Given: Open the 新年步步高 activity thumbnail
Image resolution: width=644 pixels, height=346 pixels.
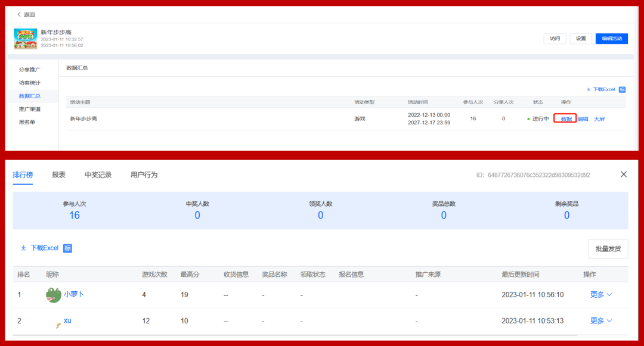Looking at the screenshot, I should pos(26,39).
